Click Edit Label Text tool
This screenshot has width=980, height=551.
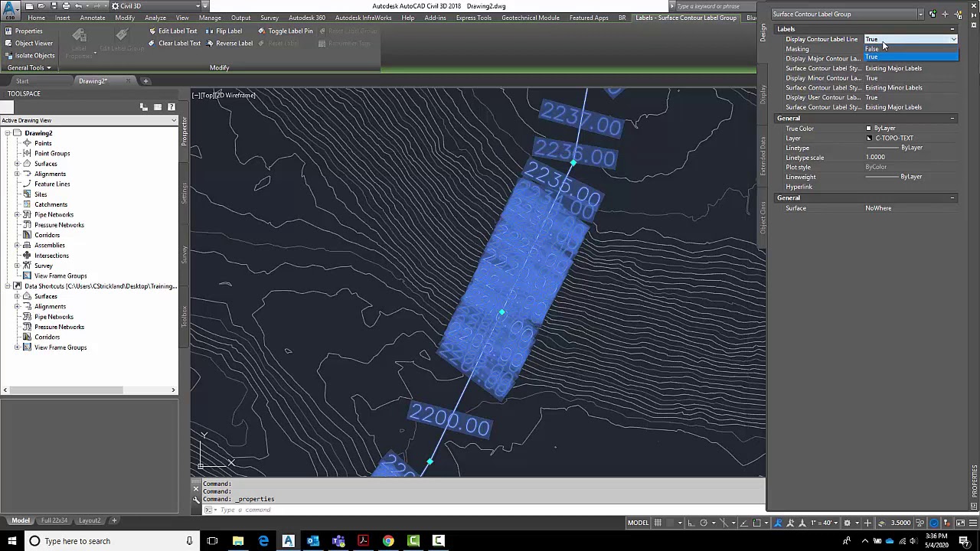(172, 31)
